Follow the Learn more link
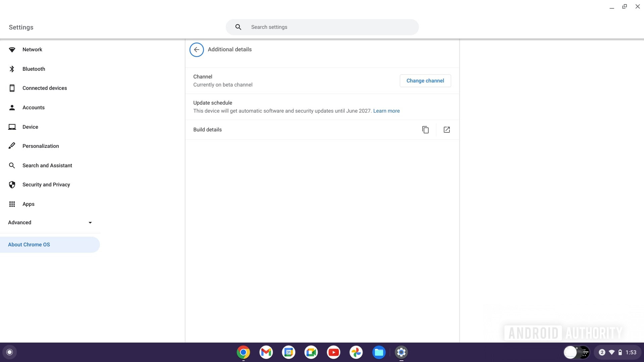This screenshot has height=362, width=644. pos(386,111)
